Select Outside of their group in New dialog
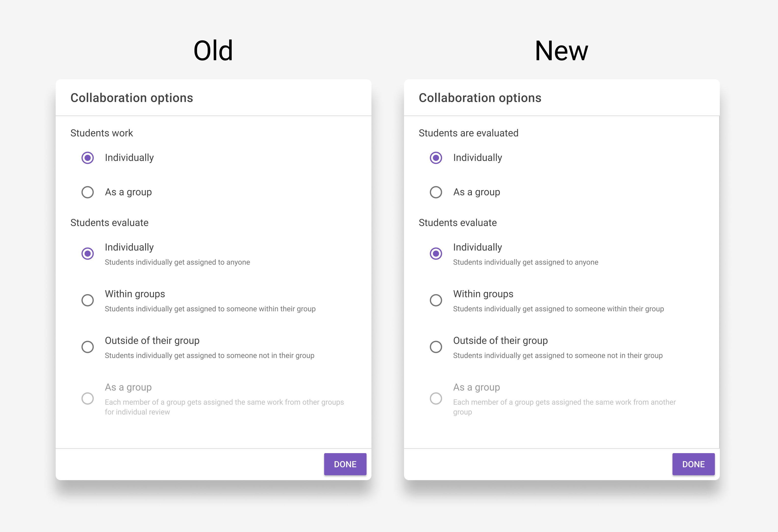778x532 pixels. tap(436, 347)
